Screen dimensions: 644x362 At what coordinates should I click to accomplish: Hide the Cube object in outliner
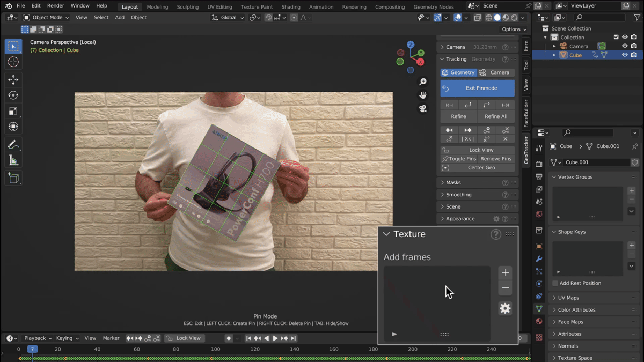[x=625, y=55]
